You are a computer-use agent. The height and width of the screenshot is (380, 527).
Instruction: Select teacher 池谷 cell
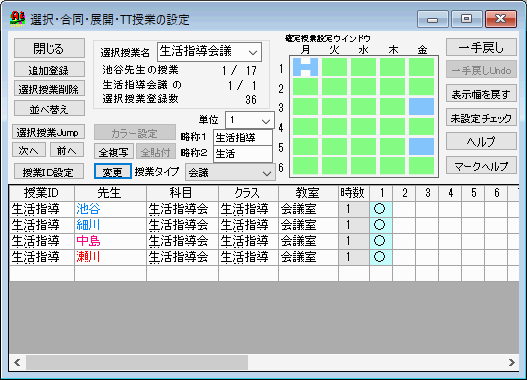click(x=110, y=209)
